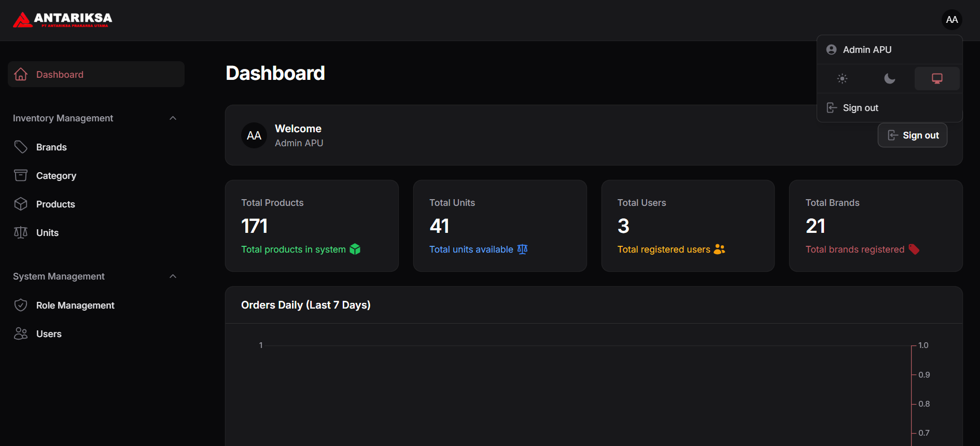Click the Antariksa logo in header
The width and height of the screenshot is (980, 446).
coord(62,20)
